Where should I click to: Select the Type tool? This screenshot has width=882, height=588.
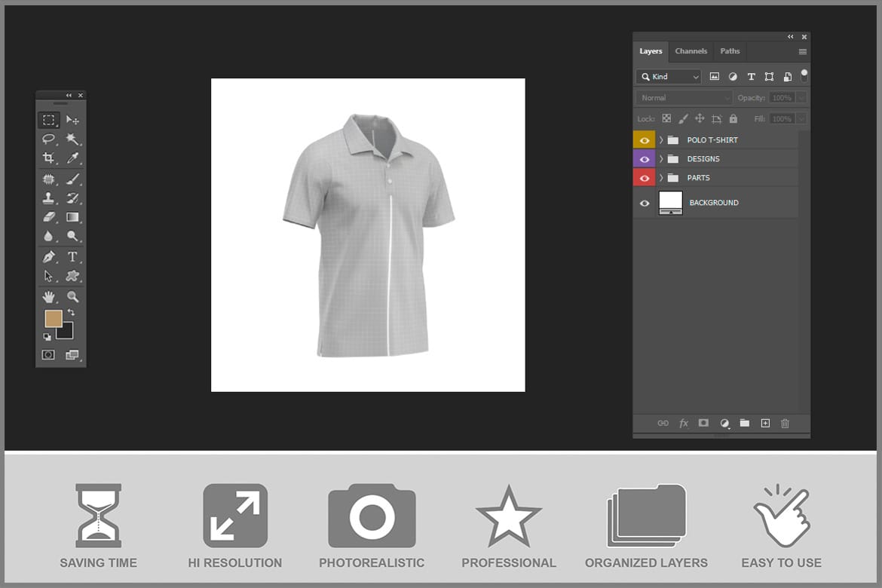(x=72, y=257)
